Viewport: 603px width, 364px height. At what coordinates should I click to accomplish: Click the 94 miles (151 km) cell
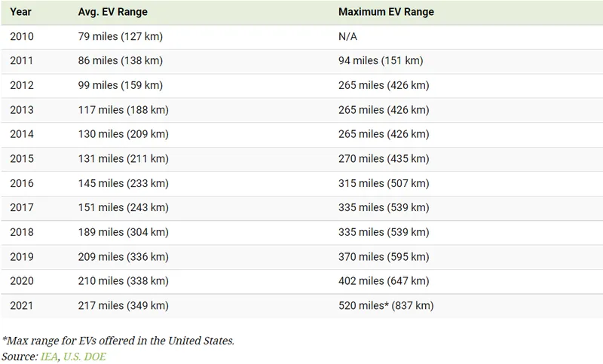pos(381,61)
